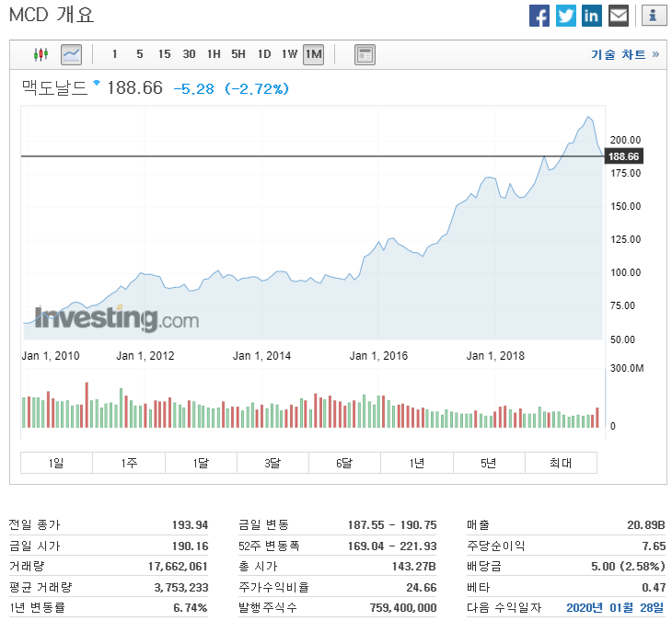Click the 매출 value 20.89B
The image size is (672, 621).
click(646, 524)
